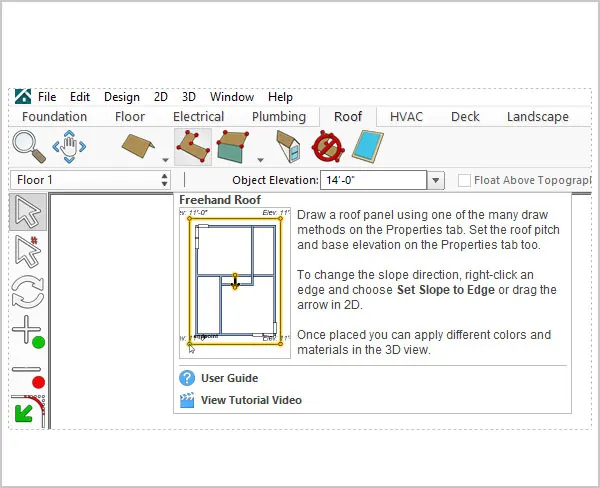
Task: Choose the Freehand Roof tool
Action: pyautogui.click(x=193, y=147)
